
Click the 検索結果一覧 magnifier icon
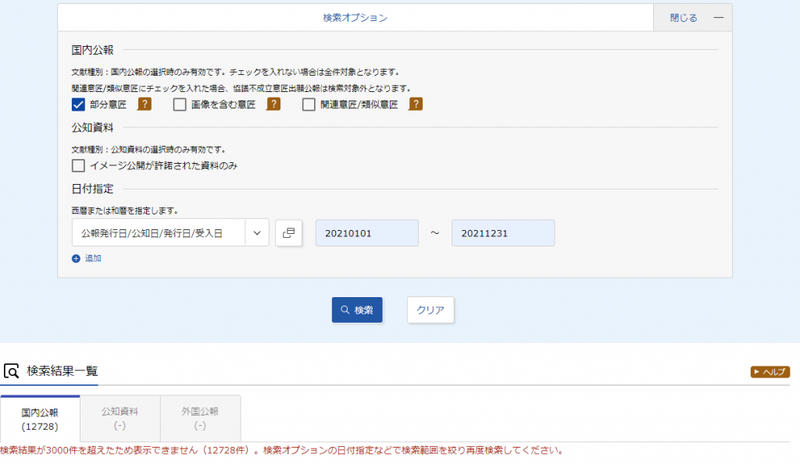point(11,371)
